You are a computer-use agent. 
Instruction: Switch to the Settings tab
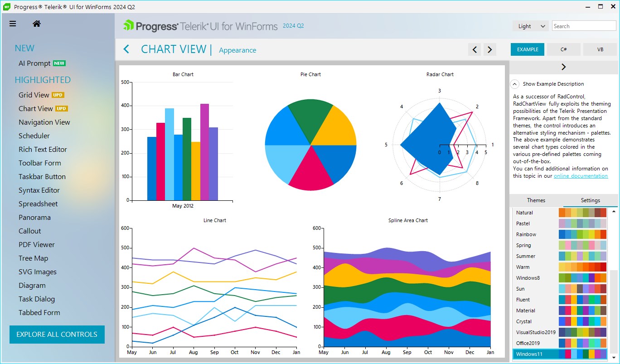591,200
